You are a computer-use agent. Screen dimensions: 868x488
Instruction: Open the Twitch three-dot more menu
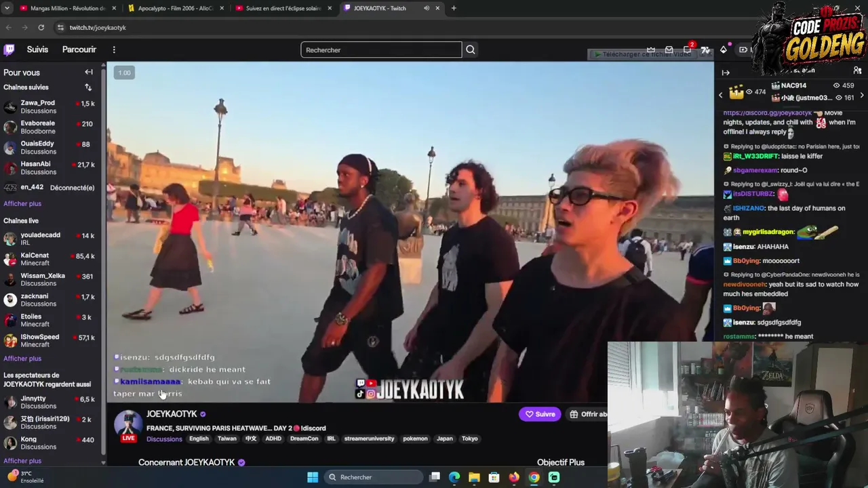pyautogui.click(x=114, y=49)
